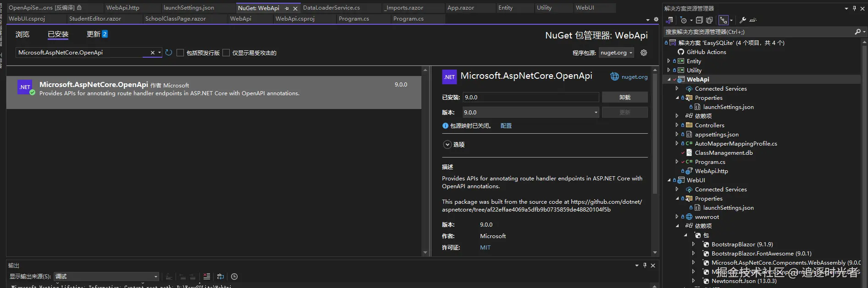Collapse the WebUI project node
This screenshot has width=868, height=288.
(x=669, y=180)
